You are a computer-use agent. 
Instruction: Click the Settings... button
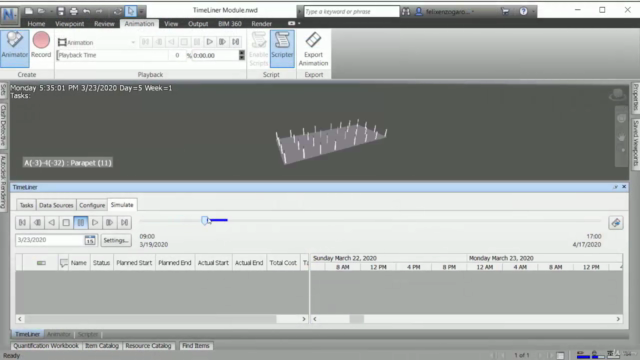click(x=116, y=240)
